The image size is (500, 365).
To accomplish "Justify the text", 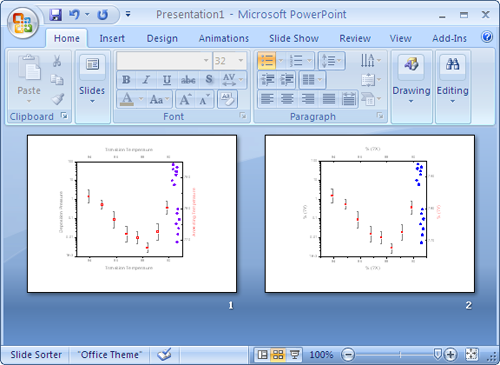I will click(329, 99).
